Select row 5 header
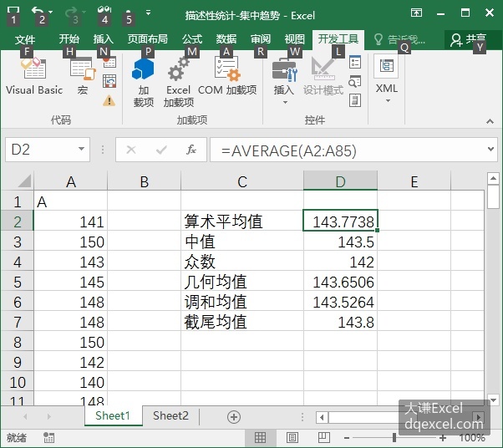 (x=18, y=282)
